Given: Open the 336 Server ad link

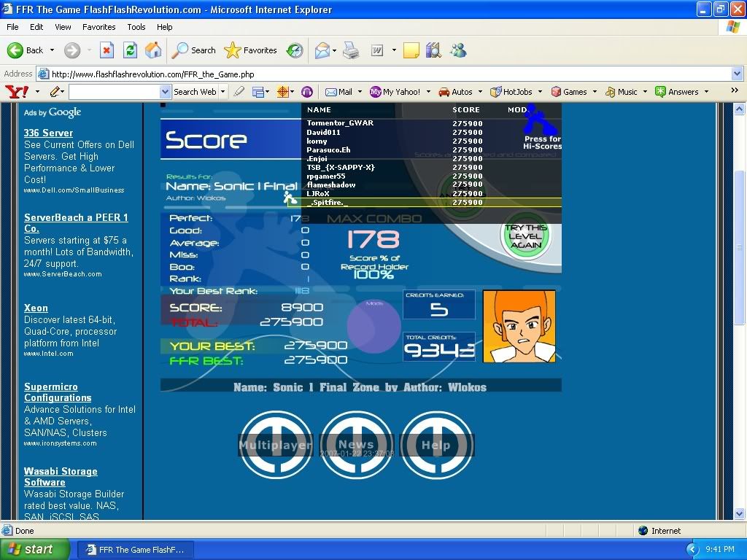Looking at the screenshot, I should tap(48, 133).
